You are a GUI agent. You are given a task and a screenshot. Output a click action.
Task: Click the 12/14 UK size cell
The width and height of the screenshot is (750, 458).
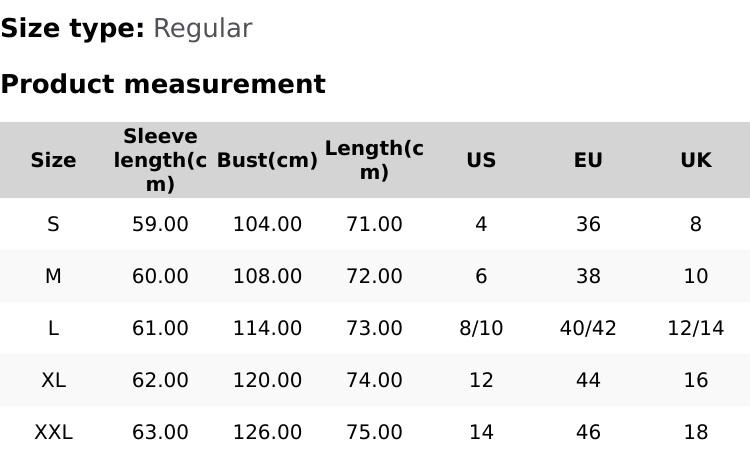tap(695, 328)
